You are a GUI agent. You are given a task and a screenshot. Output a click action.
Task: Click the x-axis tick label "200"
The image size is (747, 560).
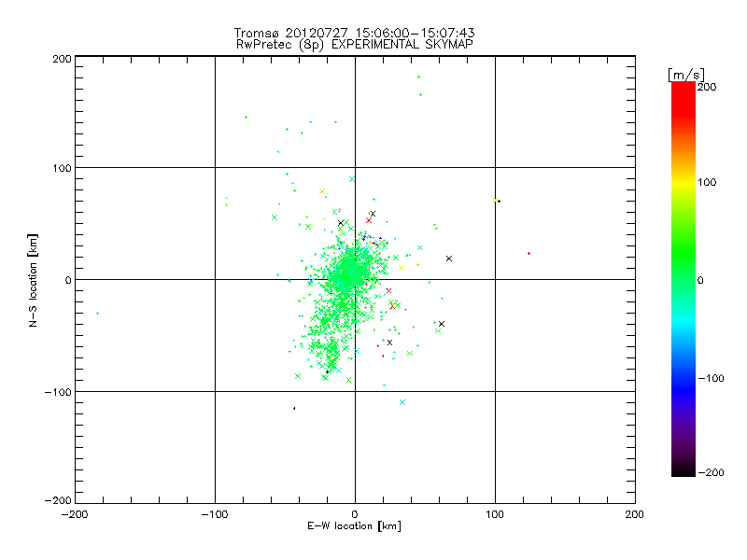[635, 514]
